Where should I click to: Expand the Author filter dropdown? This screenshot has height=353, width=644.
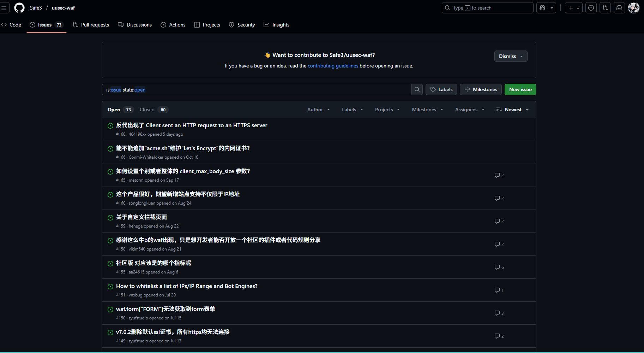tap(318, 110)
